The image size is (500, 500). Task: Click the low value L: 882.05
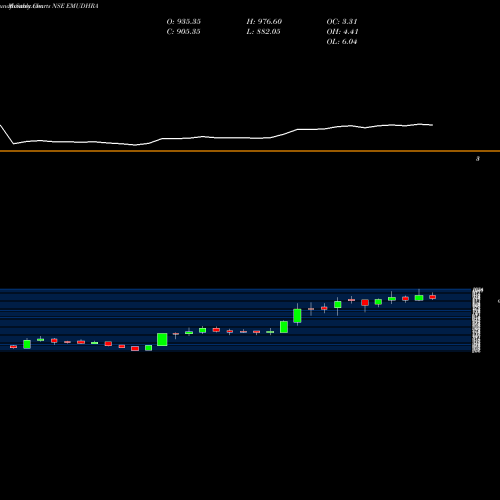click(263, 32)
